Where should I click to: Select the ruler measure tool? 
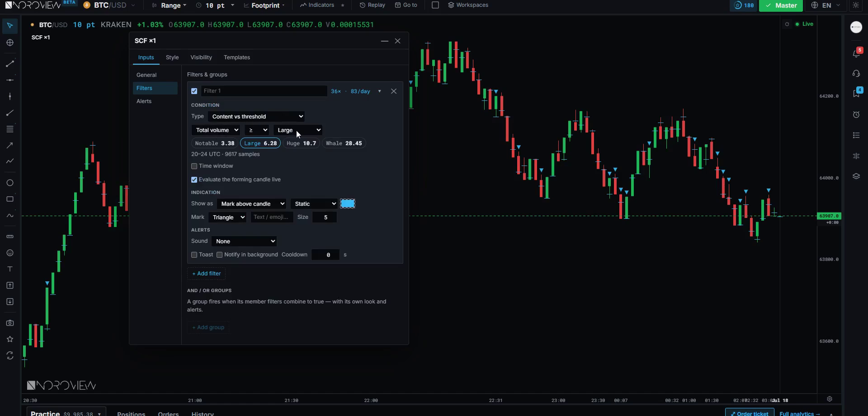[10, 236]
